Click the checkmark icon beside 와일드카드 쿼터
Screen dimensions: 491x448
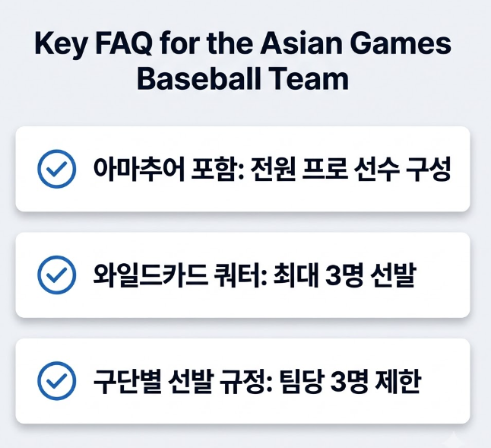tap(57, 275)
